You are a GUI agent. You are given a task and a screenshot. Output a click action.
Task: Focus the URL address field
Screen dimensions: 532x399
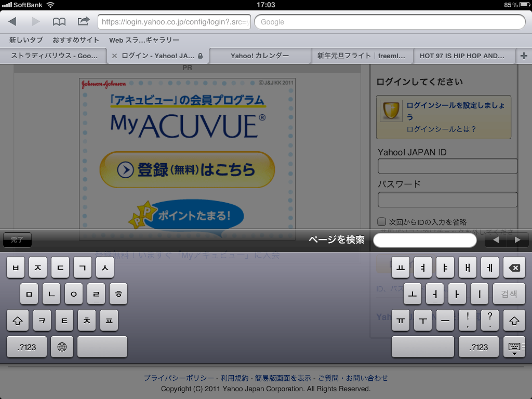175,22
